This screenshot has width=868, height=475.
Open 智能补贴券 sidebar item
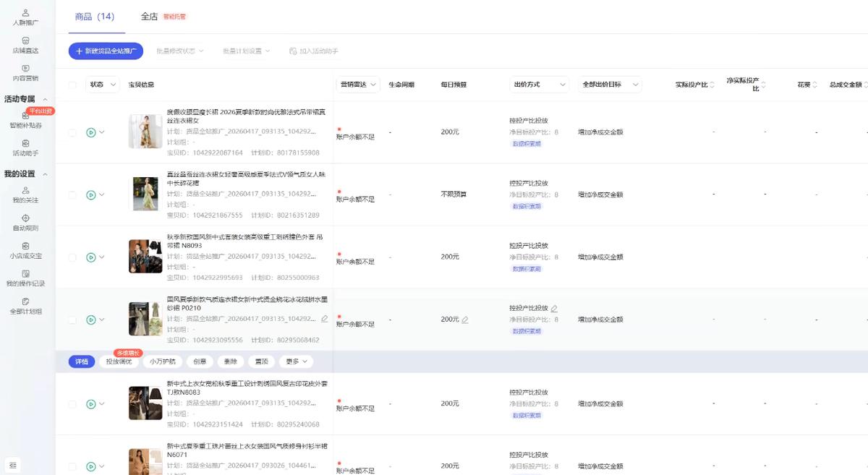[x=26, y=121]
